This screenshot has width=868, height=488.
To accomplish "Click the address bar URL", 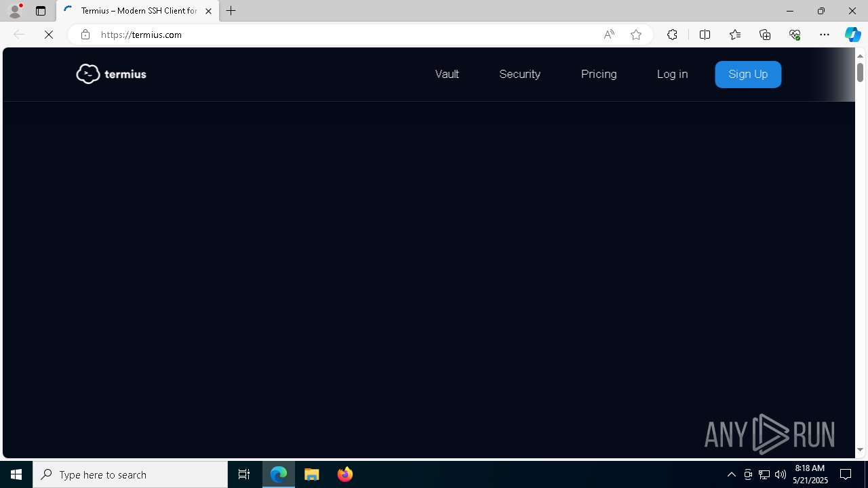I will (141, 35).
